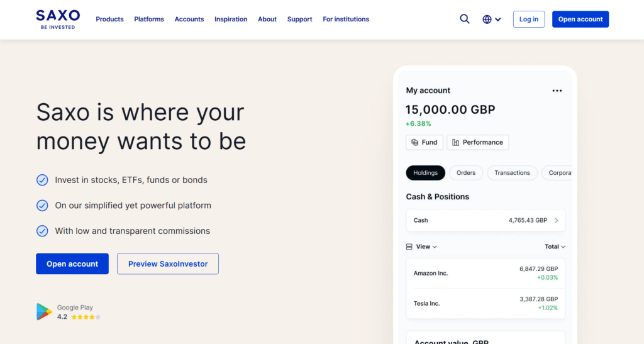Click the arrow chevron on the Cash row
Image resolution: width=644 pixels, height=344 pixels.
(x=557, y=221)
